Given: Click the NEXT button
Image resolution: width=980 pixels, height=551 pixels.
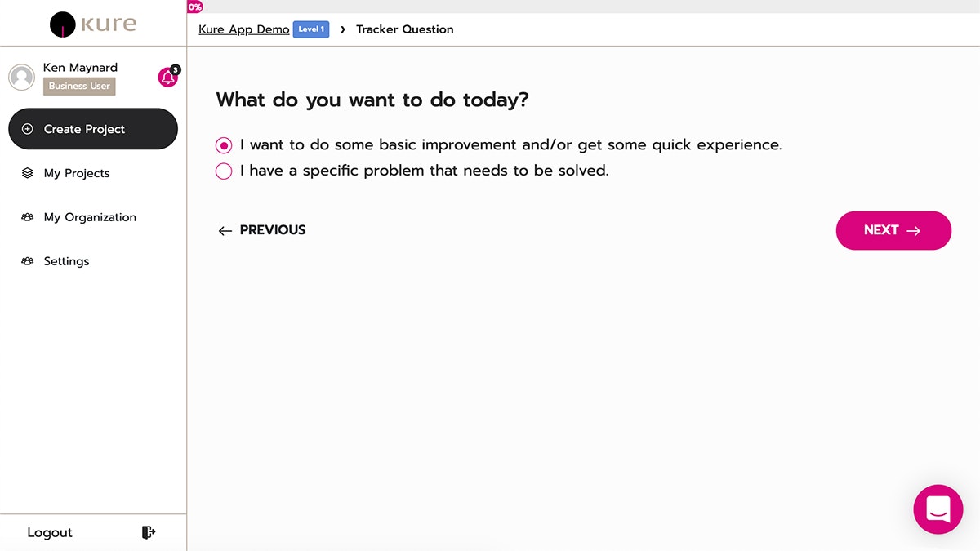Looking at the screenshot, I should pyautogui.click(x=893, y=230).
